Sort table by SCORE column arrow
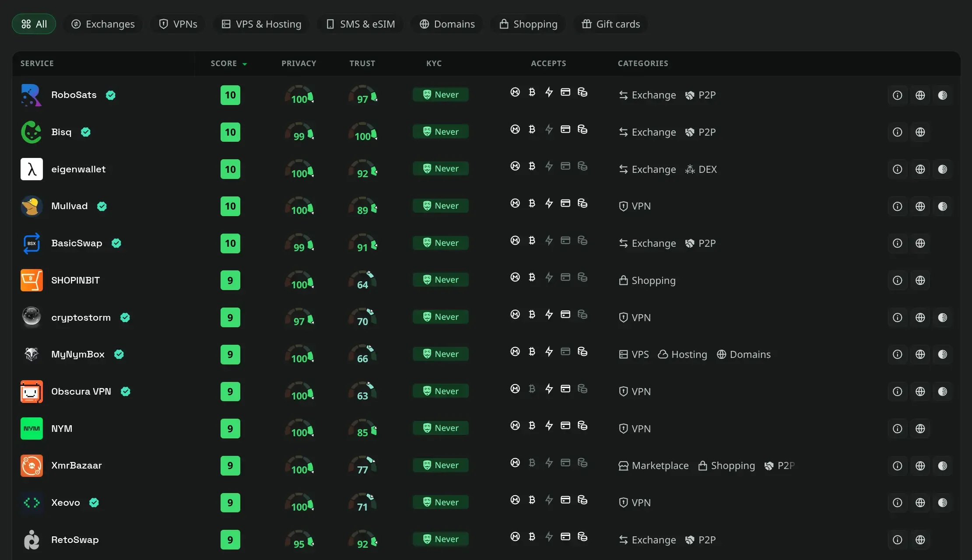 245,64
